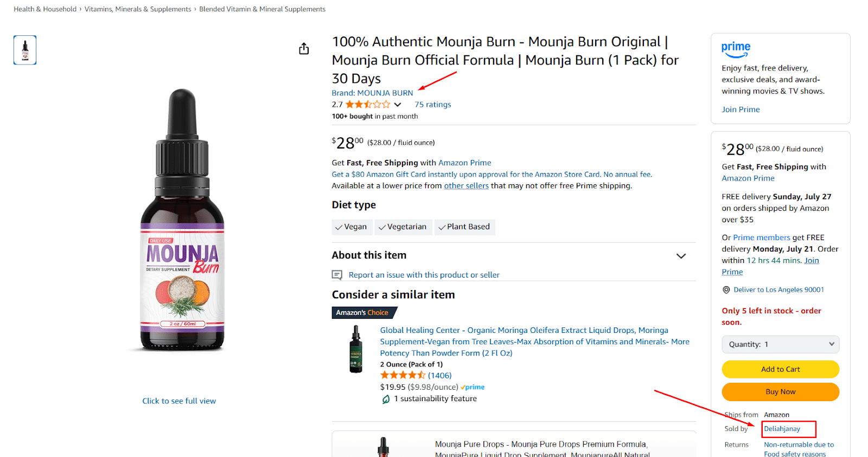
Task: Click '100+ bought in past month' text
Action: [x=375, y=117]
